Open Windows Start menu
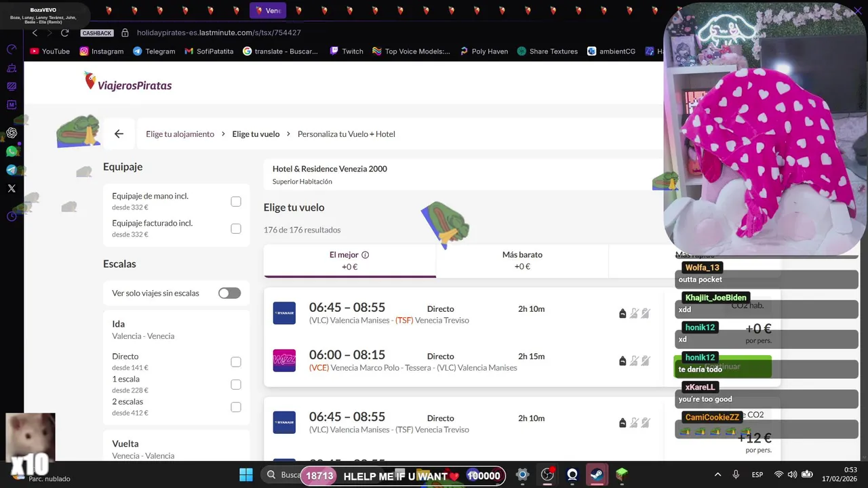Viewport: 868px width, 488px height. tap(246, 474)
